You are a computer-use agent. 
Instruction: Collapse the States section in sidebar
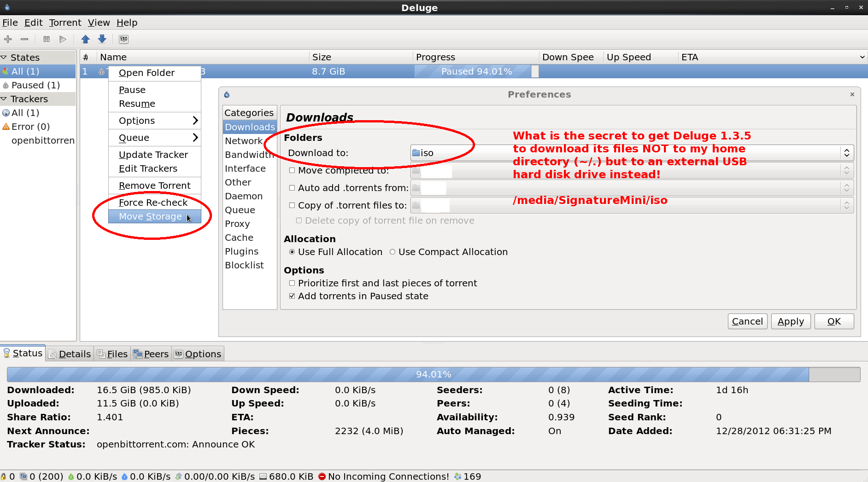tap(4, 58)
